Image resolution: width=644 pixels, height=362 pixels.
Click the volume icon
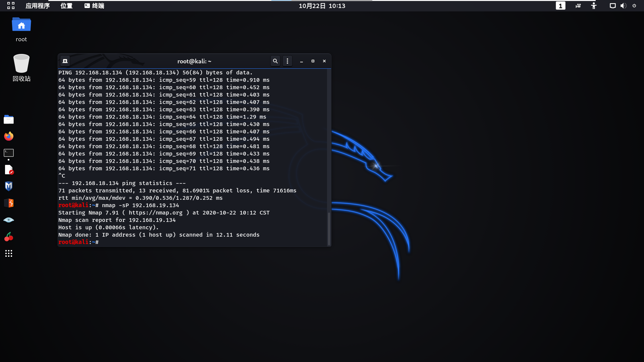[623, 6]
